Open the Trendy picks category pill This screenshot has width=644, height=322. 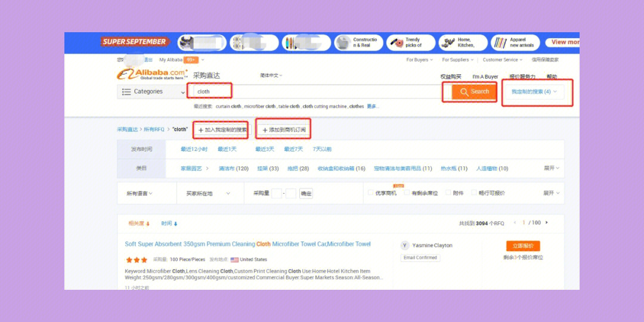point(411,43)
